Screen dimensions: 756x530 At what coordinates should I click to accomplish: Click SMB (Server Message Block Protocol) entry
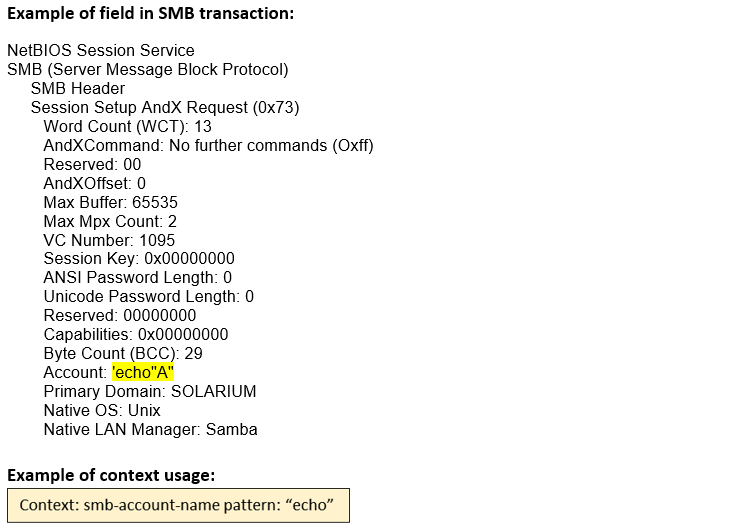pos(147,69)
